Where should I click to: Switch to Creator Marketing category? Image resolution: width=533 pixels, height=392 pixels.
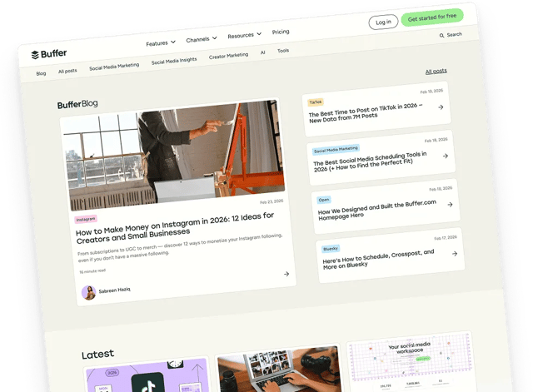[x=228, y=56]
